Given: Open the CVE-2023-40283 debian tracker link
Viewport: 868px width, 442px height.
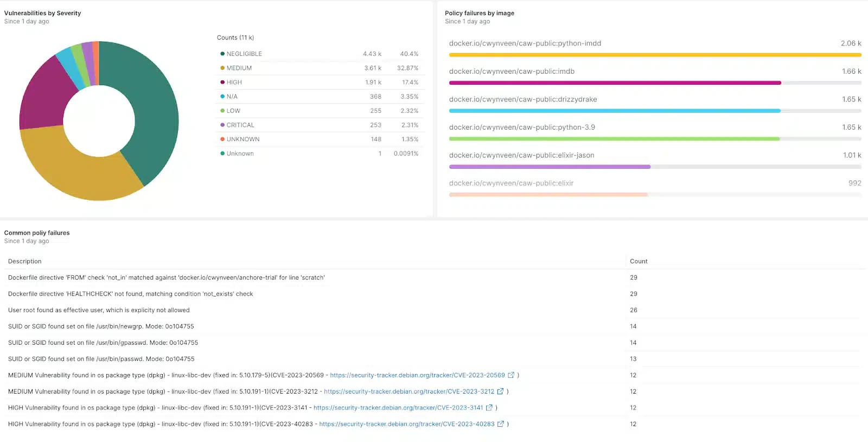Looking at the screenshot, I should 406,424.
